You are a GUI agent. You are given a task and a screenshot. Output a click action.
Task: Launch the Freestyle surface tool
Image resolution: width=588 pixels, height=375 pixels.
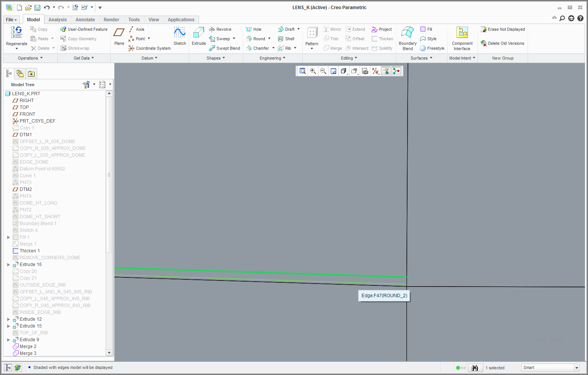click(x=432, y=48)
